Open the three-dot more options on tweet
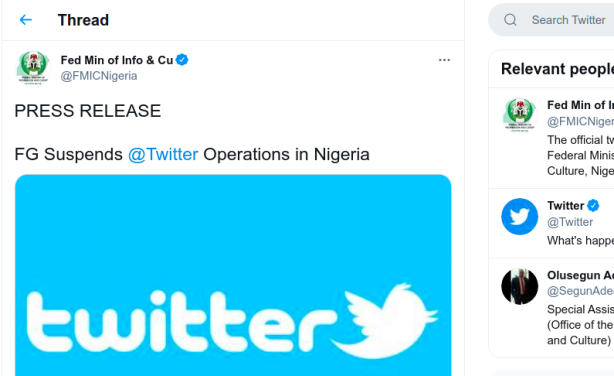The height and width of the screenshot is (376, 614). 444,60
